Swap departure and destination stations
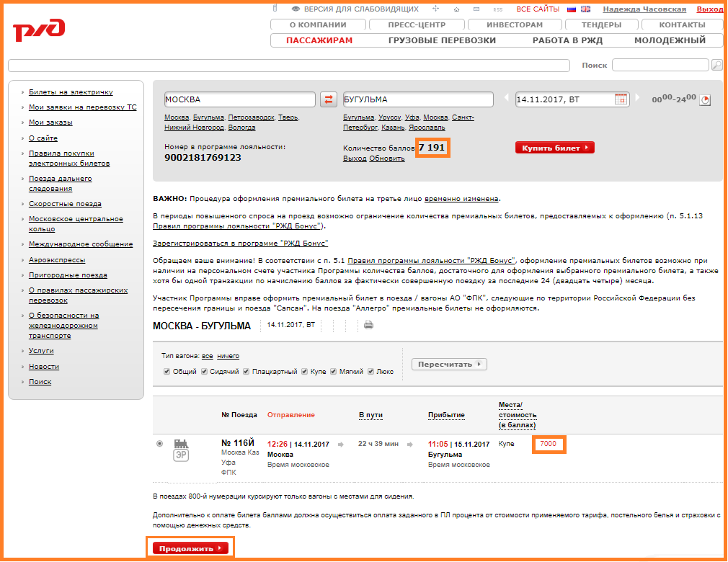Screen dimensions: 728x562 (x=328, y=99)
